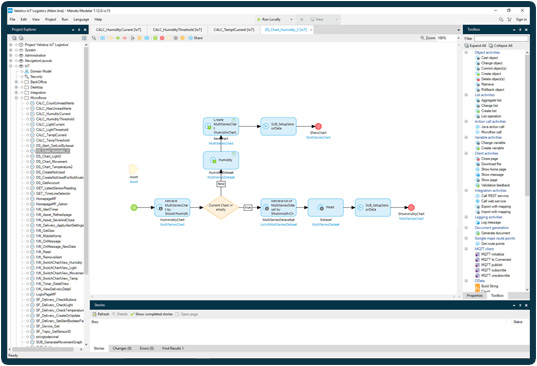The width and height of the screenshot is (537, 366).
Task: Click Refresh in the Stories panel
Action: point(101,314)
